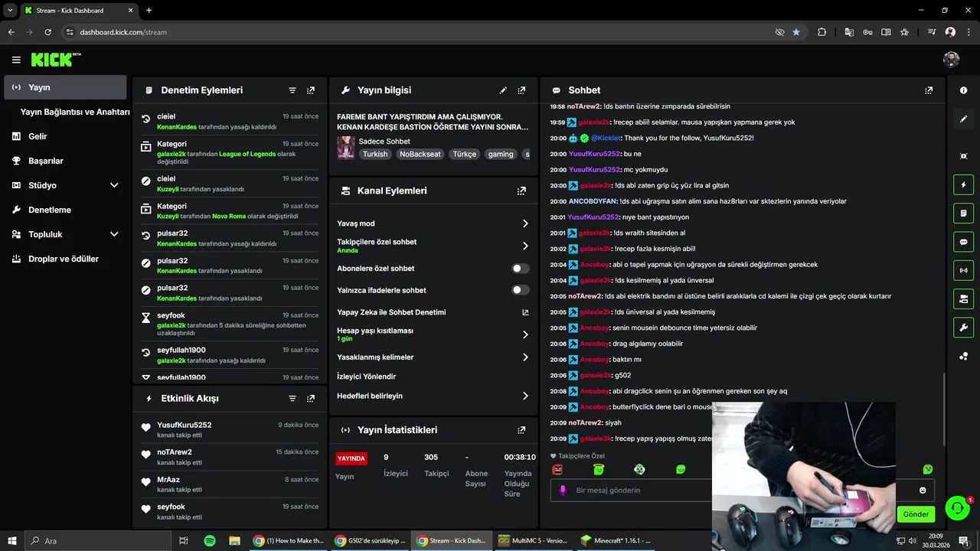Open the external link icon for Yapay Zeka

[525, 312]
